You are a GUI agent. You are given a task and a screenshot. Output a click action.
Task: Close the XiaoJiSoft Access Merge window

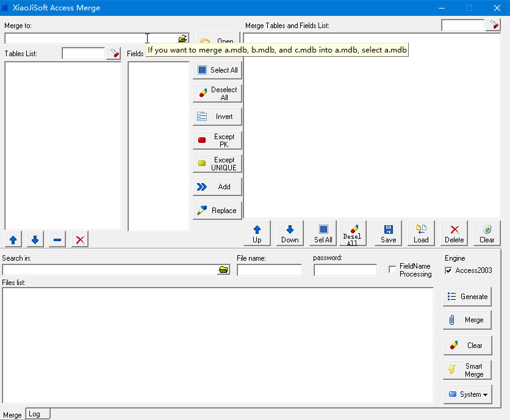click(x=497, y=8)
